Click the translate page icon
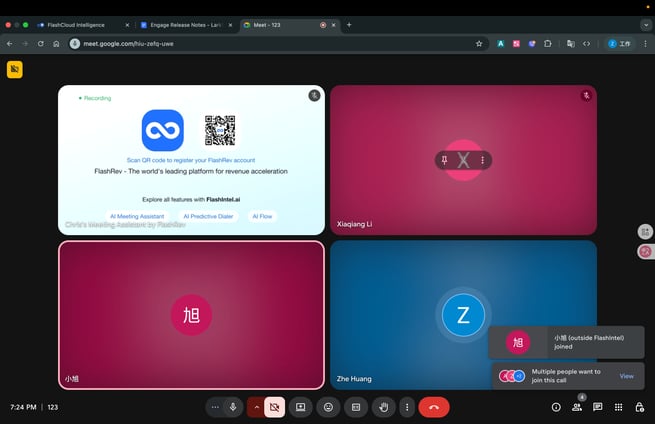 pos(571,43)
